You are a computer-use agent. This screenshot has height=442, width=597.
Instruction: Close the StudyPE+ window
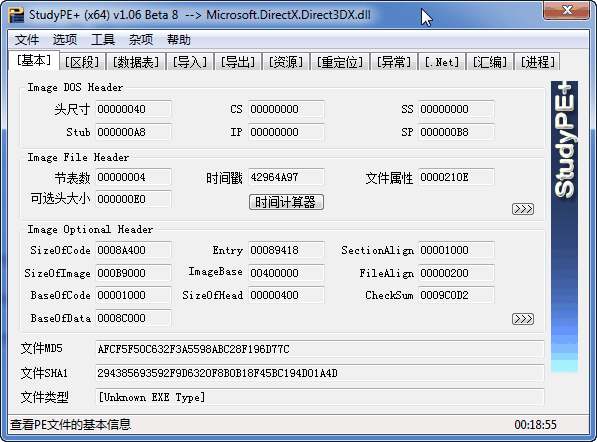566,10
